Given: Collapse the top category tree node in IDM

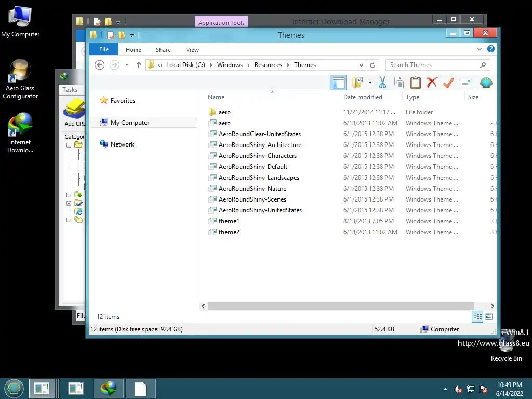Looking at the screenshot, I should [69, 145].
